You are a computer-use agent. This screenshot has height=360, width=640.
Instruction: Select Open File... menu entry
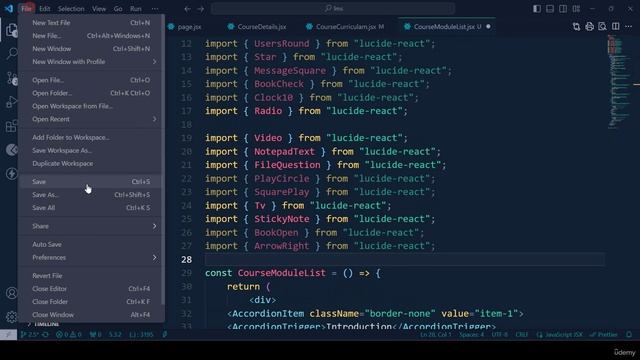91,80
